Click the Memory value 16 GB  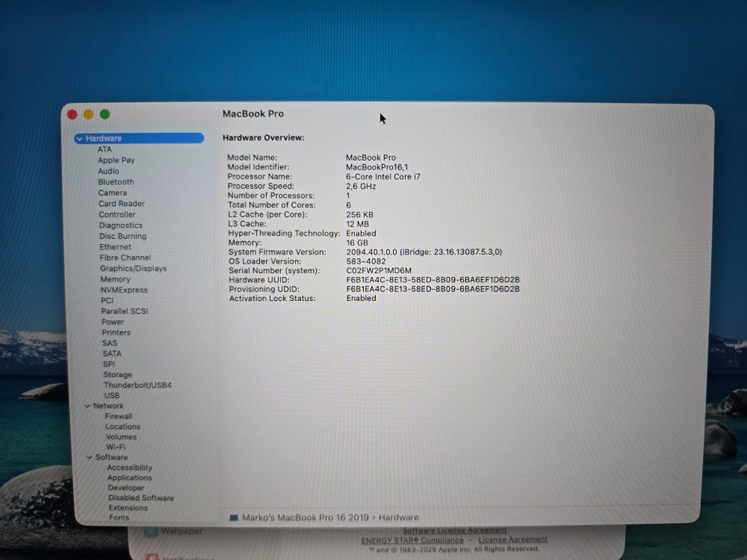pyautogui.click(x=357, y=243)
